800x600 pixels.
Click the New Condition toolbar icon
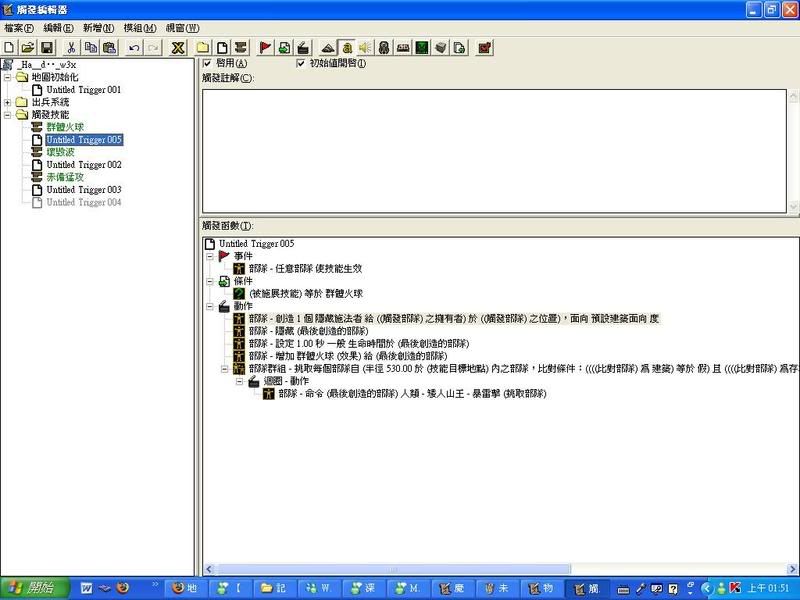(284, 47)
